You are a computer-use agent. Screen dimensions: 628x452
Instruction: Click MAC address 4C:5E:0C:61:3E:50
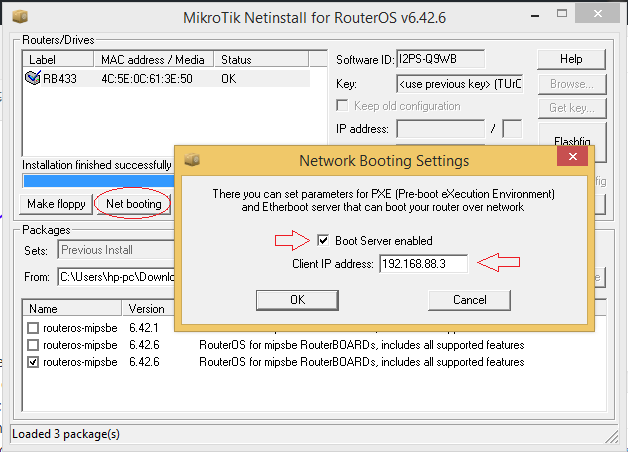click(x=147, y=78)
